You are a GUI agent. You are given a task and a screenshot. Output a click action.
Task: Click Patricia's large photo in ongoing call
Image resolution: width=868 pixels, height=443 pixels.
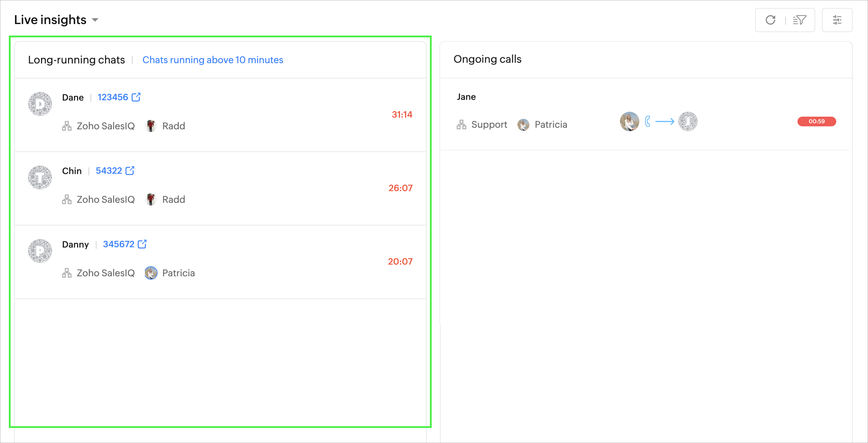629,121
